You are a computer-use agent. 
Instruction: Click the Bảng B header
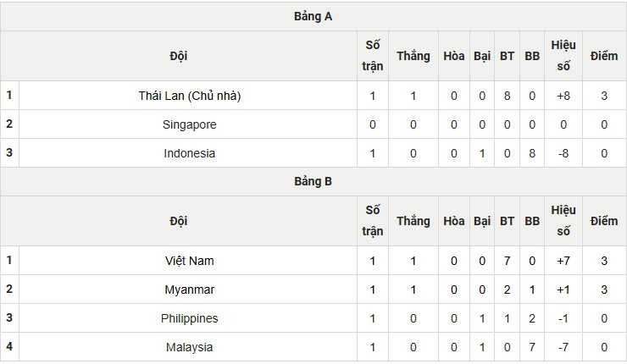coord(313,181)
